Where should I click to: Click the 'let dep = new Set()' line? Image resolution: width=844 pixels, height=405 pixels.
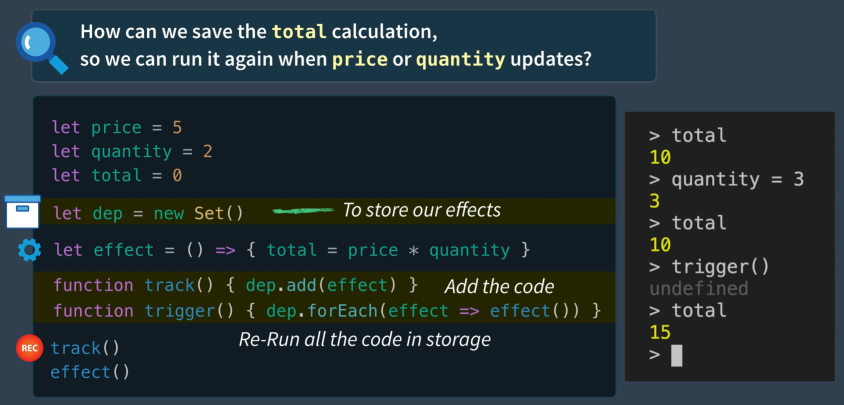[149, 213]
